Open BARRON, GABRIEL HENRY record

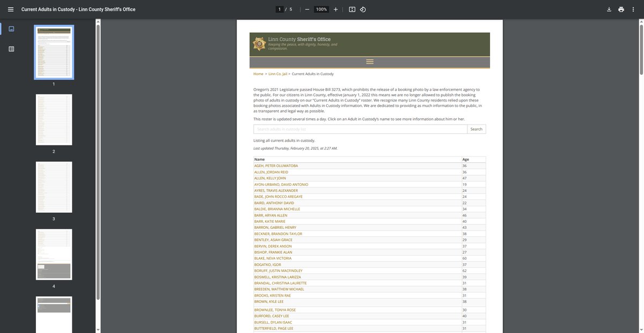click(275, 228)
